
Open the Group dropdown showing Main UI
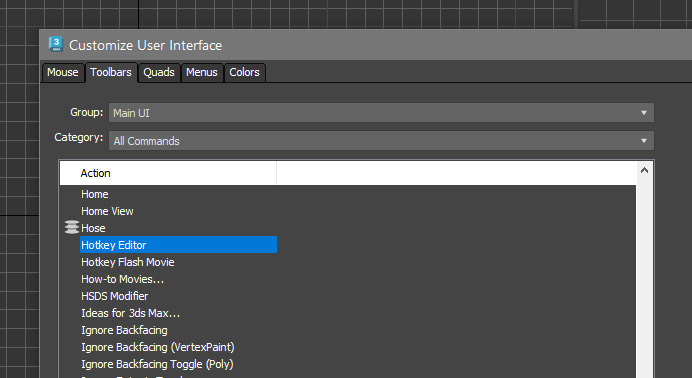tap(381, 113)
